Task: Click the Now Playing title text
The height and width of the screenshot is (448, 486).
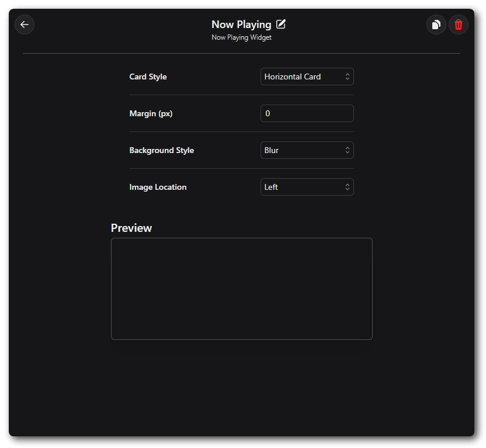Action: pyautogui.click(x=241, y=25)
